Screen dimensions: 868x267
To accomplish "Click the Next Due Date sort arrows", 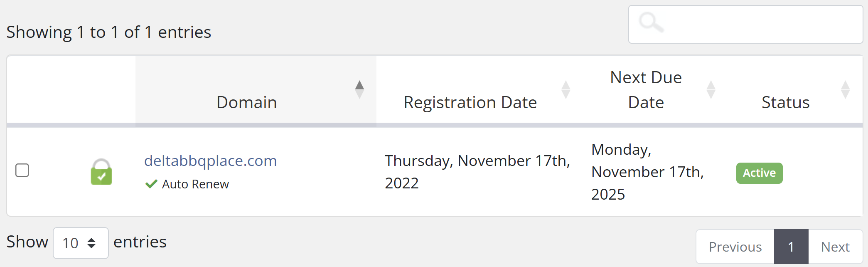I will (x=711, y=90).
